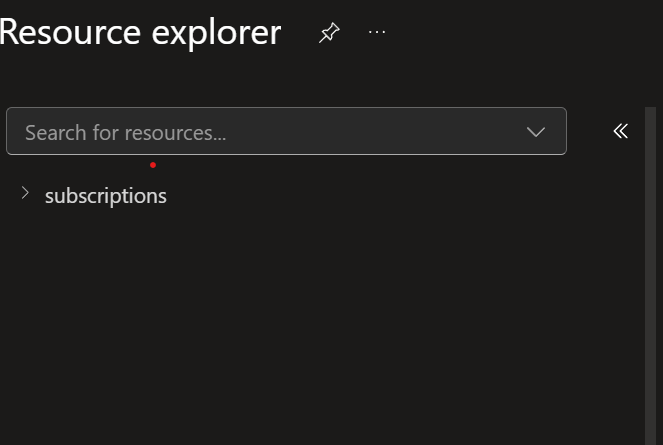
Task: Pin the Resource explorer blade
Action: click(329, 33)
